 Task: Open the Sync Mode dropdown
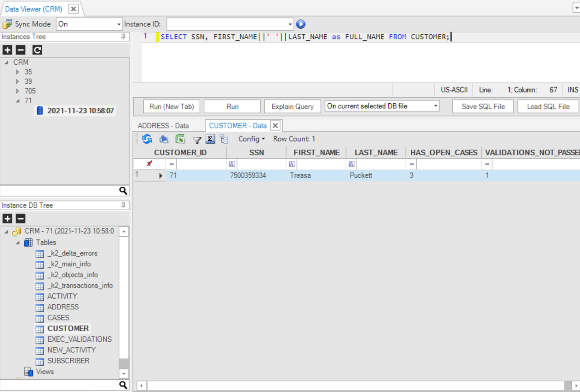(x=119, y=24)
